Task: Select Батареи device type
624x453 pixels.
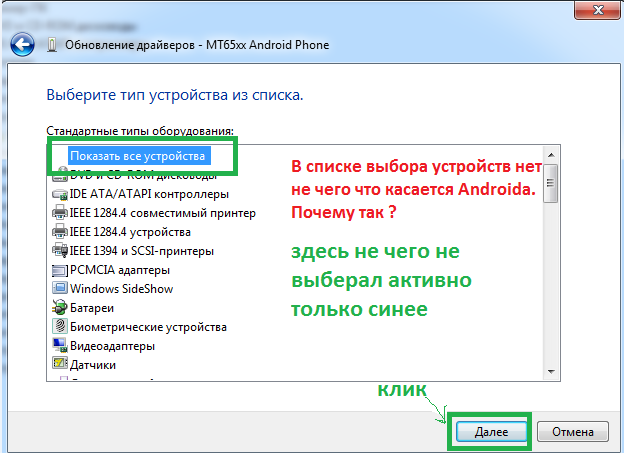Action: coord(92,308)
